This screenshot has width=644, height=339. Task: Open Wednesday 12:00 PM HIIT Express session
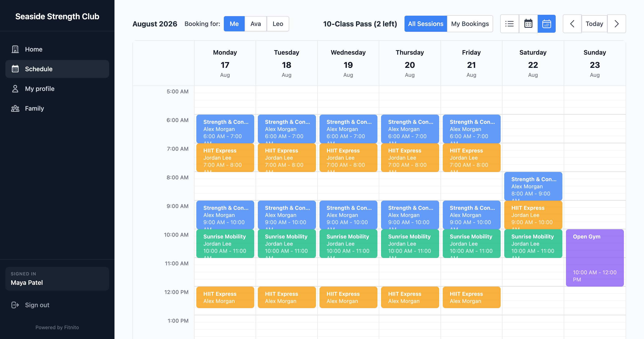click(x=349, y=297)
